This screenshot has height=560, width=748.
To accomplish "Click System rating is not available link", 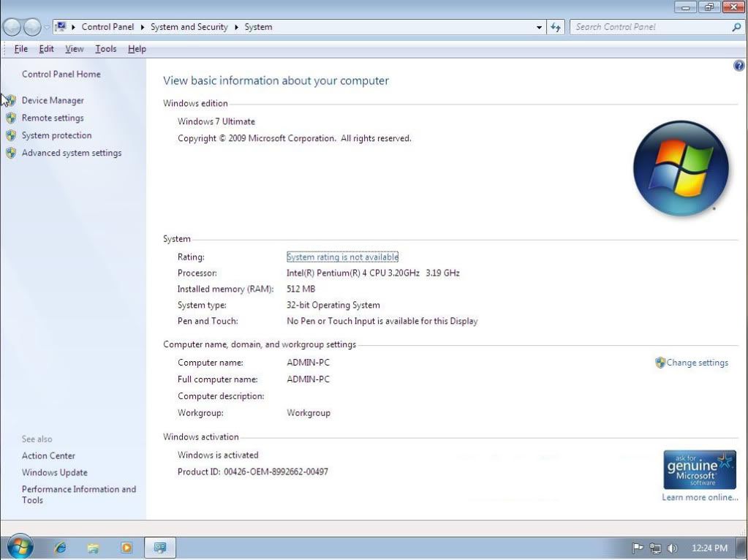I will [x=342, y=257].
